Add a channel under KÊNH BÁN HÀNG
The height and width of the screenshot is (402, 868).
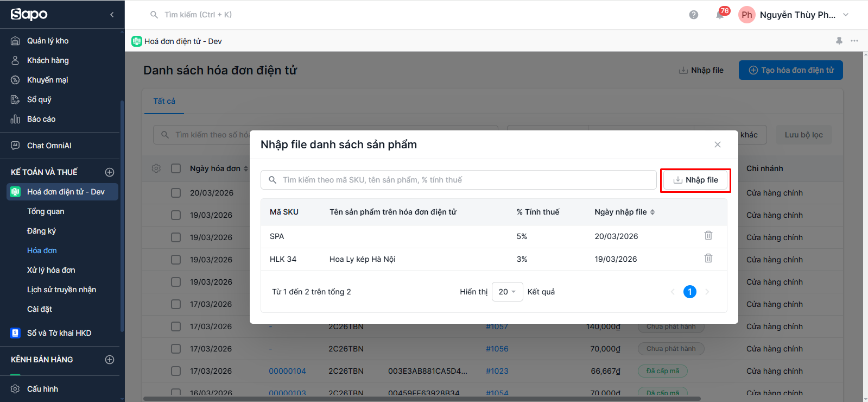(x=110, y=360)
